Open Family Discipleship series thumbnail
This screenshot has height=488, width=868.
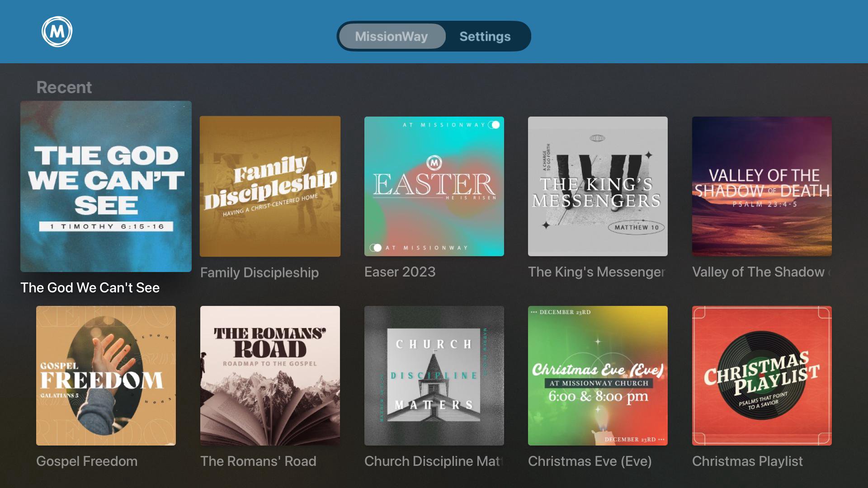(270, 186)
